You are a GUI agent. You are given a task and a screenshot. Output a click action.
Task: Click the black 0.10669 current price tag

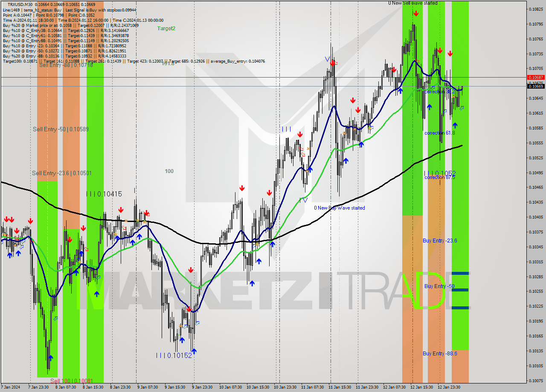pos(536,86)
